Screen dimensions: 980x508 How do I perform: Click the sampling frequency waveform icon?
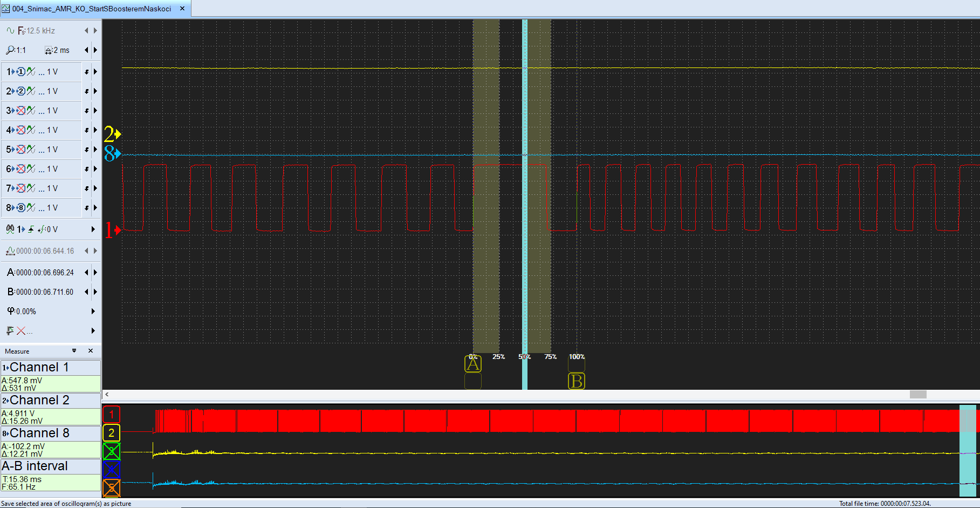(10, 31)
